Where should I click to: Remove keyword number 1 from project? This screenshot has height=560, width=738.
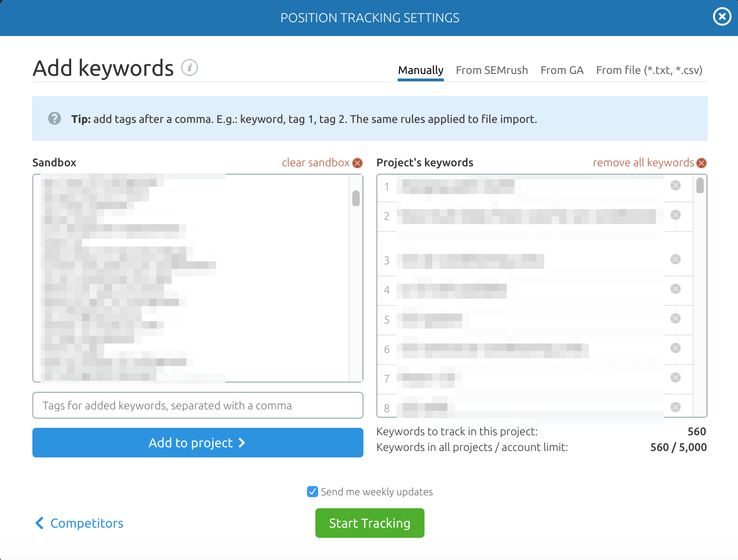point(676,185)
